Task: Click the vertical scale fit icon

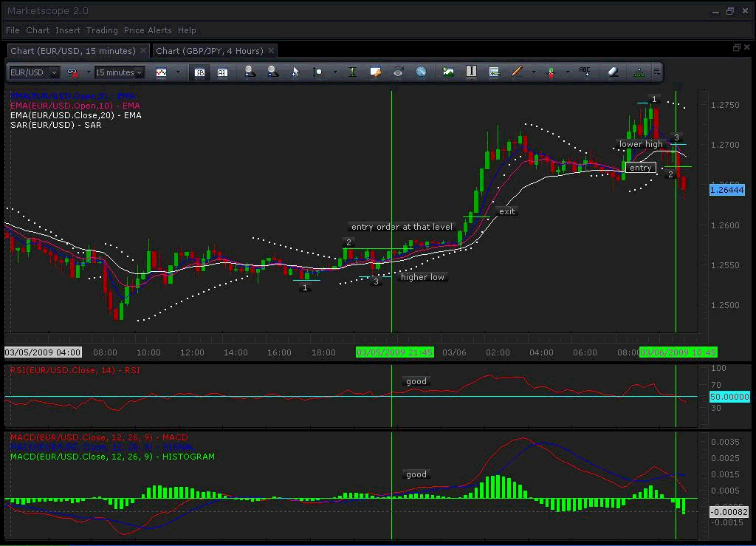Action: 352,72
